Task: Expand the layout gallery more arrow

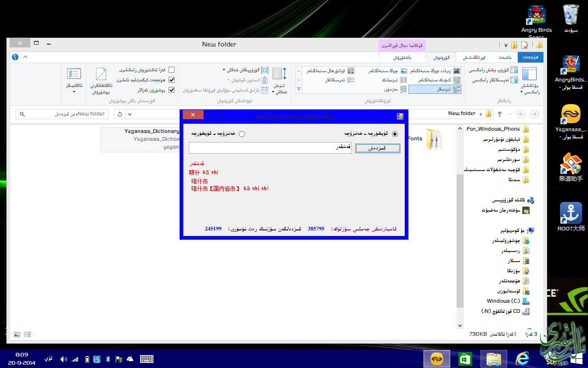Action: click(299, 89)
